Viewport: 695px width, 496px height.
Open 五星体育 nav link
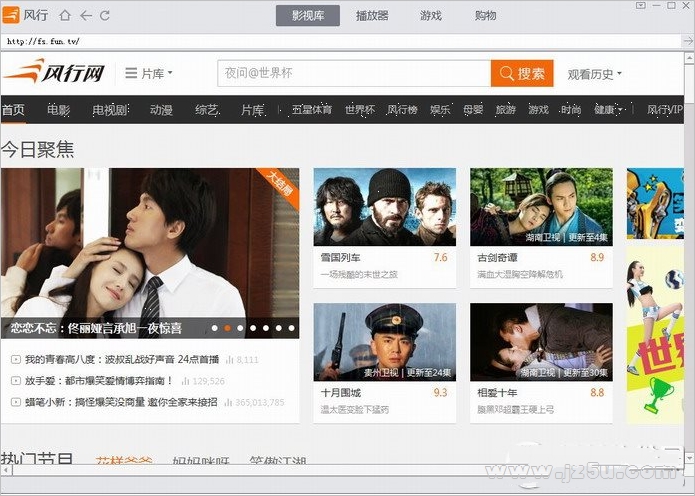[x=312, y=109]
